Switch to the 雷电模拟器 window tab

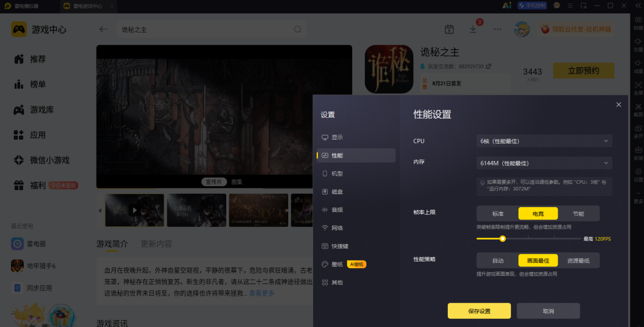click(29, 6)
